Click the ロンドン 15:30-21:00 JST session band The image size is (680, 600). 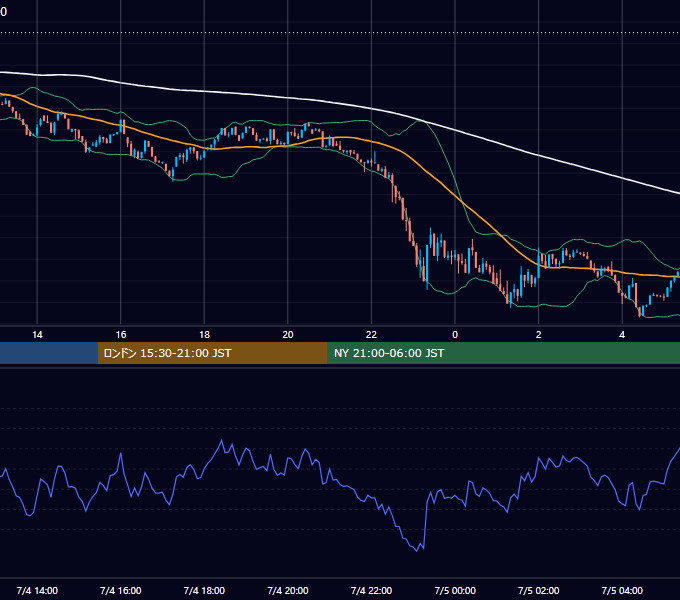[212, 353]
